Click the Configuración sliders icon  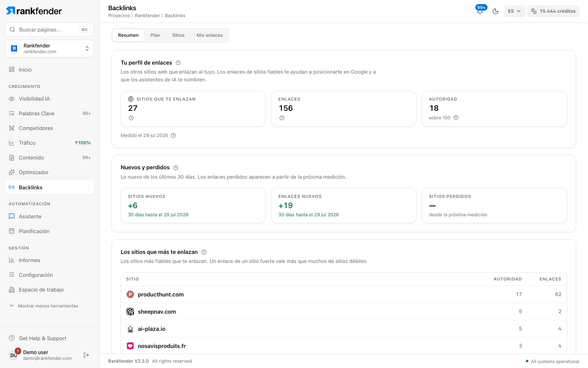(12, 275)
